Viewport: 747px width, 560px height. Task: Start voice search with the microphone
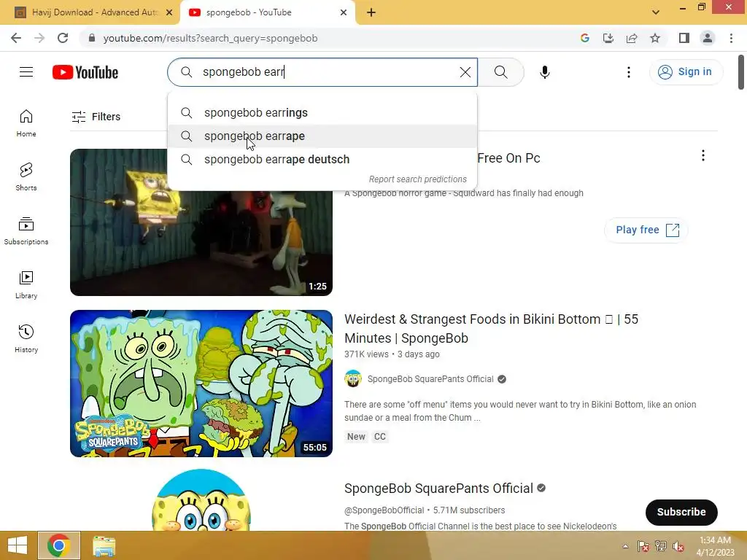[x=544, y=72]
